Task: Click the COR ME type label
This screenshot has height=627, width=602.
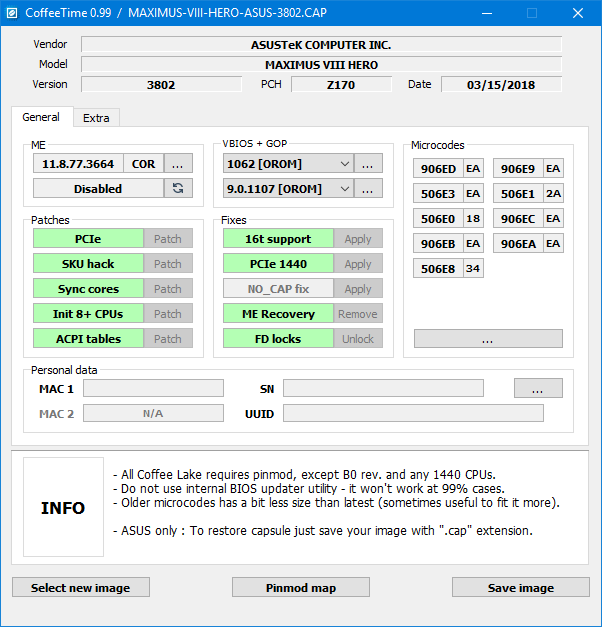Action: (x=144, y=164)
